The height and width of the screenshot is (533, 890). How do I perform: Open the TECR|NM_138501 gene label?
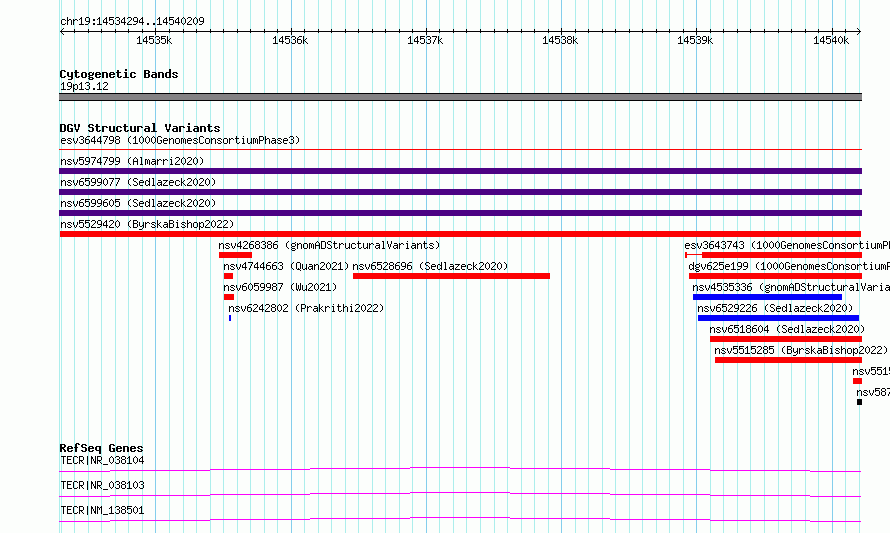[102, 510]
